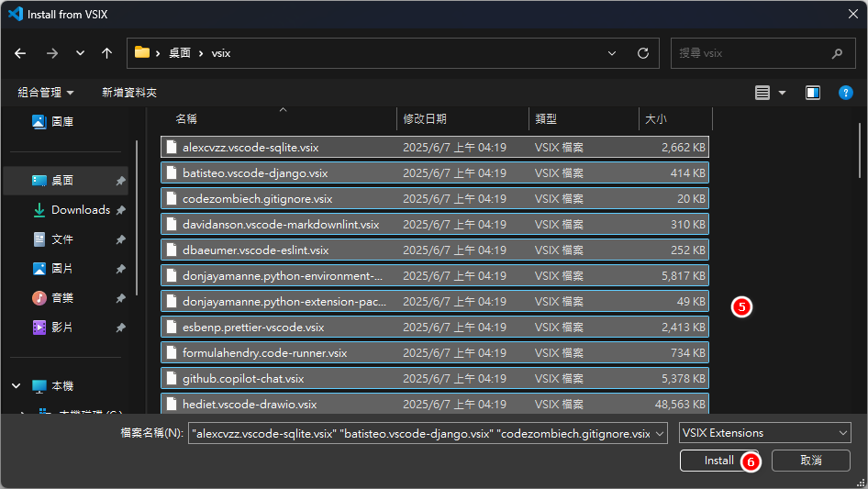
Task: Refresh the vsix folder listing
Action: (x=642, y=53)
